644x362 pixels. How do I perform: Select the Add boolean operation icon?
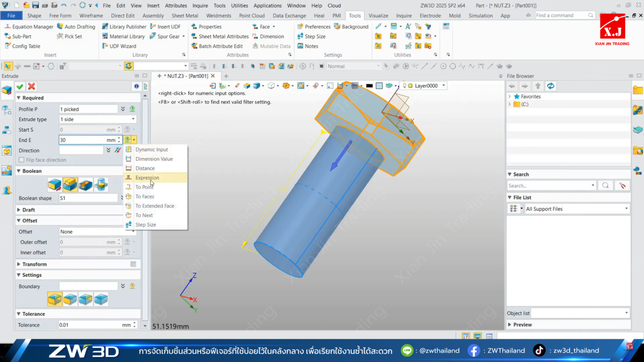(x=70, y=185)
